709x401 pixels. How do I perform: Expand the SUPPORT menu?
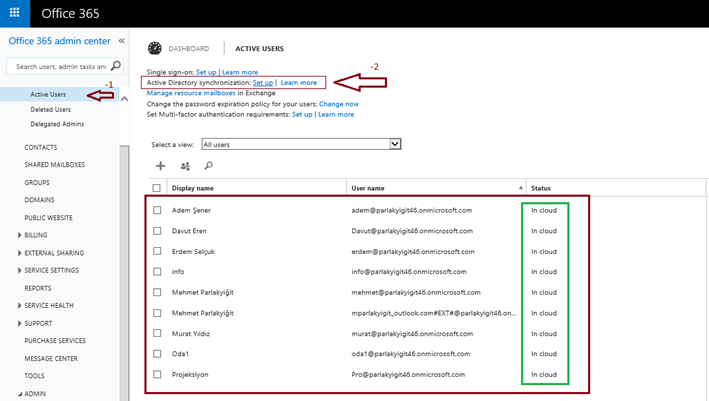click(x=19, y=323)
